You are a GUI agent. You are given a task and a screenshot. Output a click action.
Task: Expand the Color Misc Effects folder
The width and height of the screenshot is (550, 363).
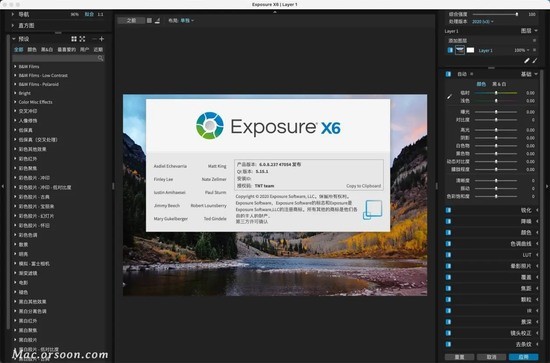(15, 102)
